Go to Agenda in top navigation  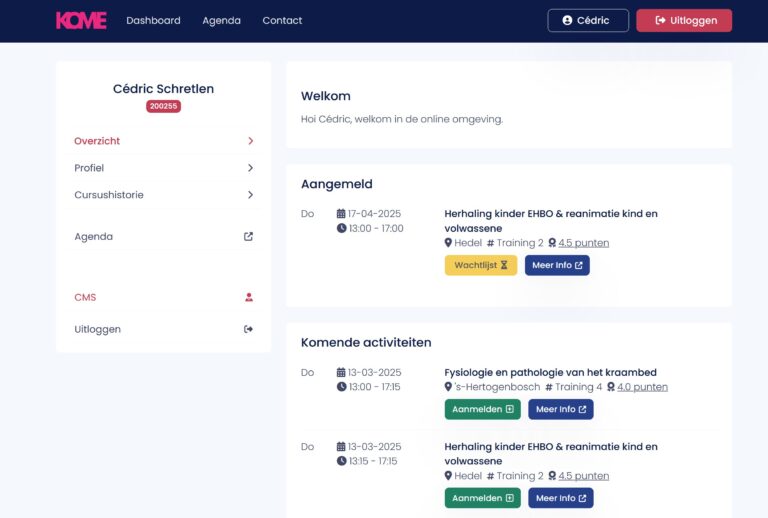click(x=221, y=21)
